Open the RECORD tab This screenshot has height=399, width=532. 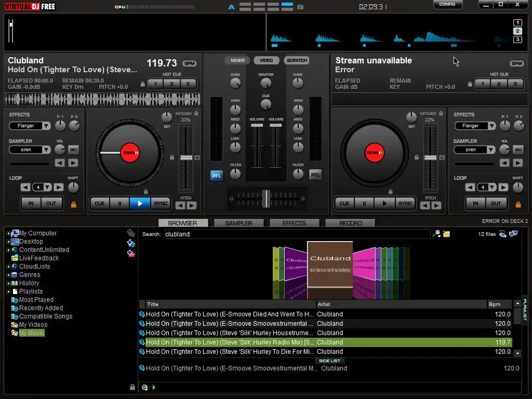[x=350, y=223]
